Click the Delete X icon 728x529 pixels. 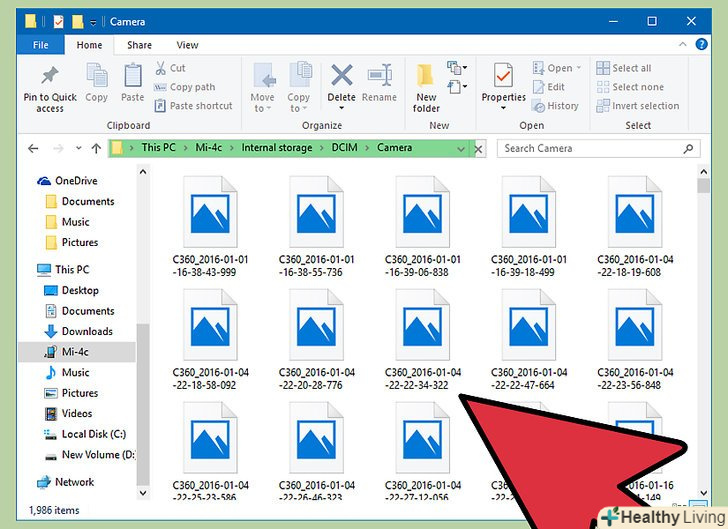tap(342, 75)
